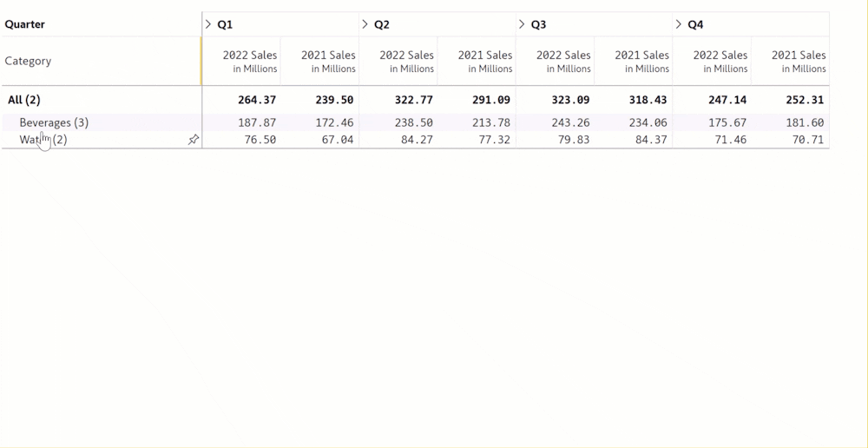Click Q4 2021 Sales column header
The height and width of the screenshot is (448, 868).
[799, 61]
